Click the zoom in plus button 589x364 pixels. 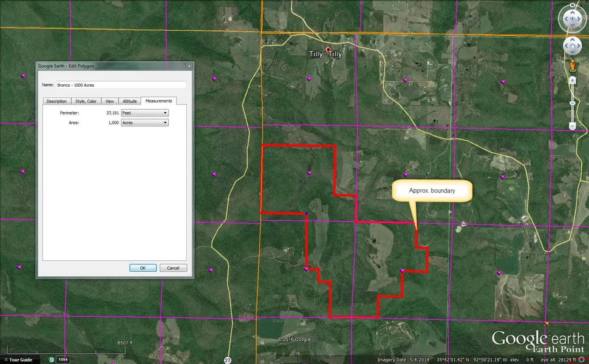(x=573, y=80)
